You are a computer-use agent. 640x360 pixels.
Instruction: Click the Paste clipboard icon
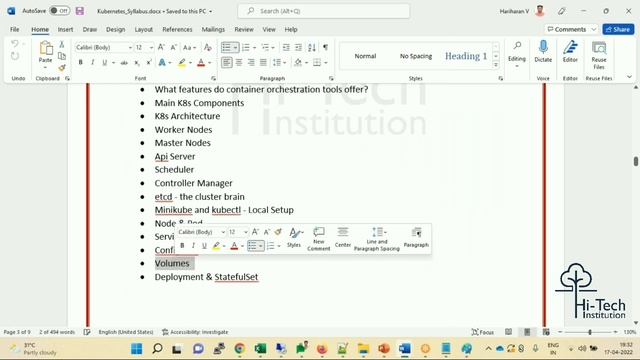point(46,48)
